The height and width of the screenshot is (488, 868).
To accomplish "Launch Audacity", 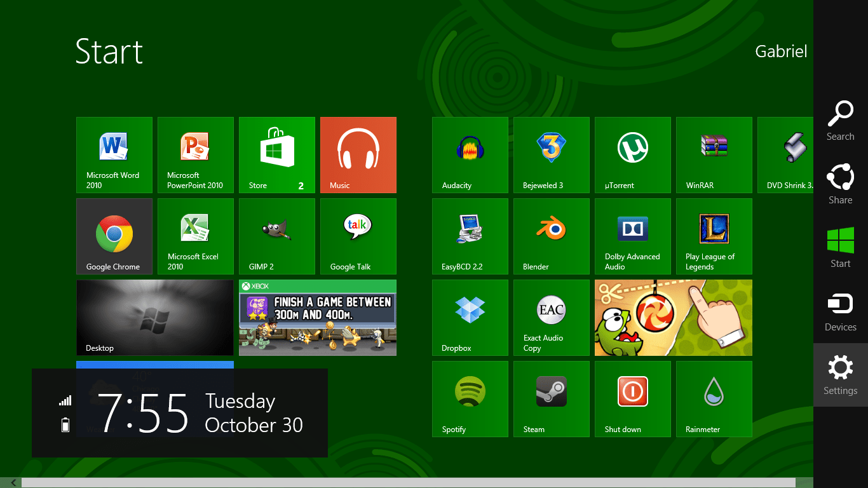I will 470,155.
